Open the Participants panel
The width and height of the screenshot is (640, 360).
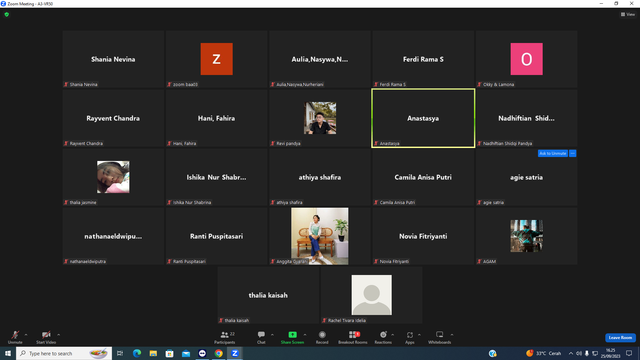225,337
